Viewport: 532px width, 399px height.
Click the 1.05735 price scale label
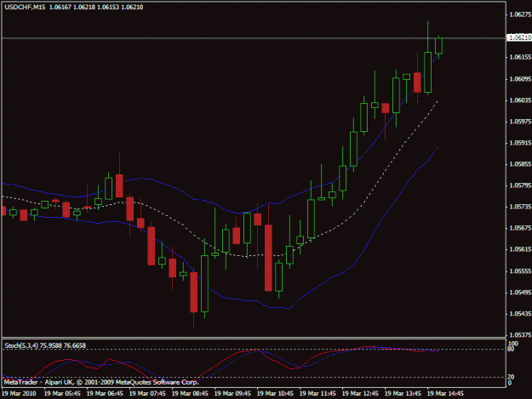[x=520, y=207]
